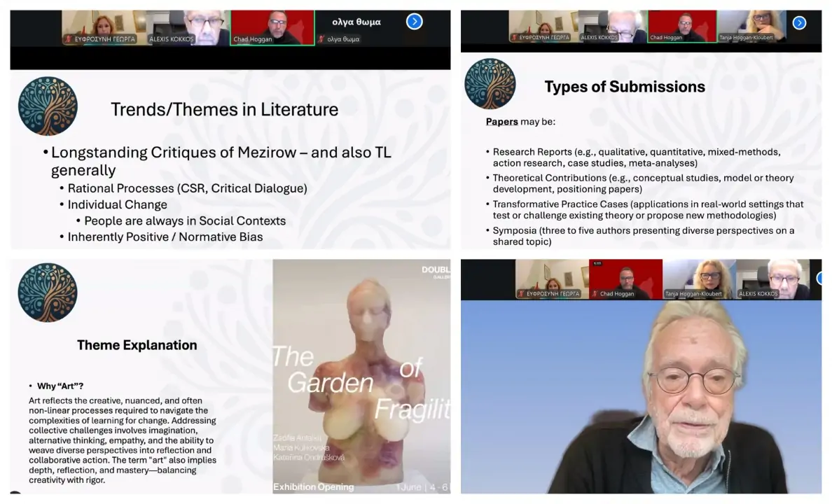Click Exhibition Opening text on the poster

313,486
